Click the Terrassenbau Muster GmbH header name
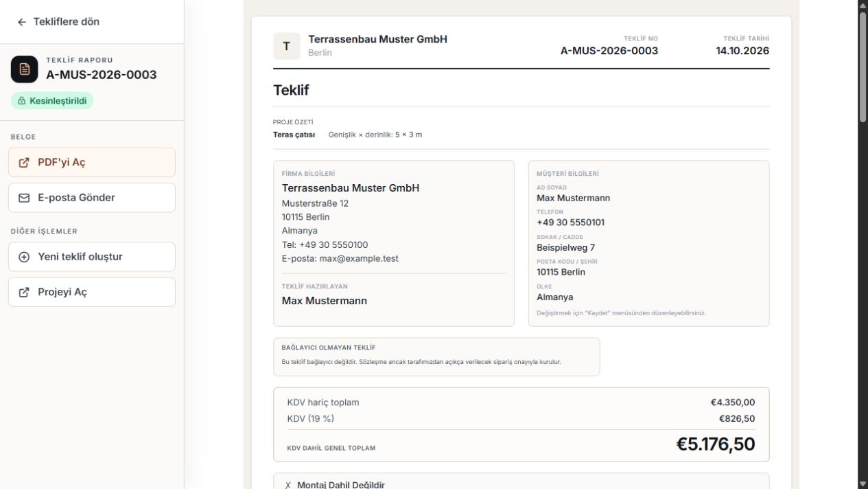Viewport: 868px width, 489px height. click(378, 39)
